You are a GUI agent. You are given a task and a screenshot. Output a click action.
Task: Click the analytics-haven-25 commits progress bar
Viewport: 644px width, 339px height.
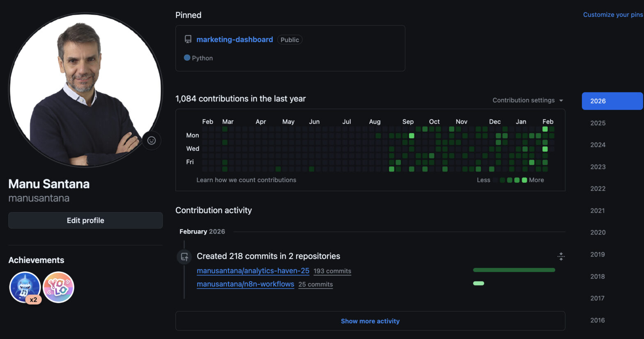point(514,270)
